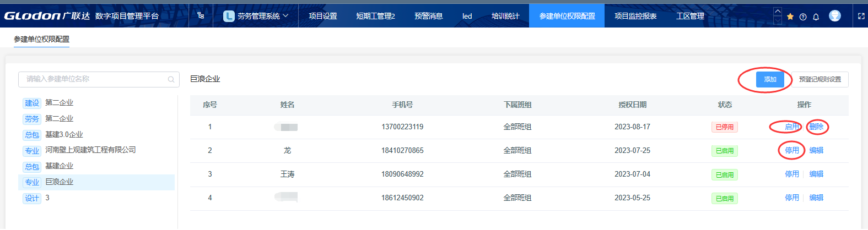Select the 参建单位权限配置 menu
Viewport: 868px width, 230px height.
[x=567, y=16]
